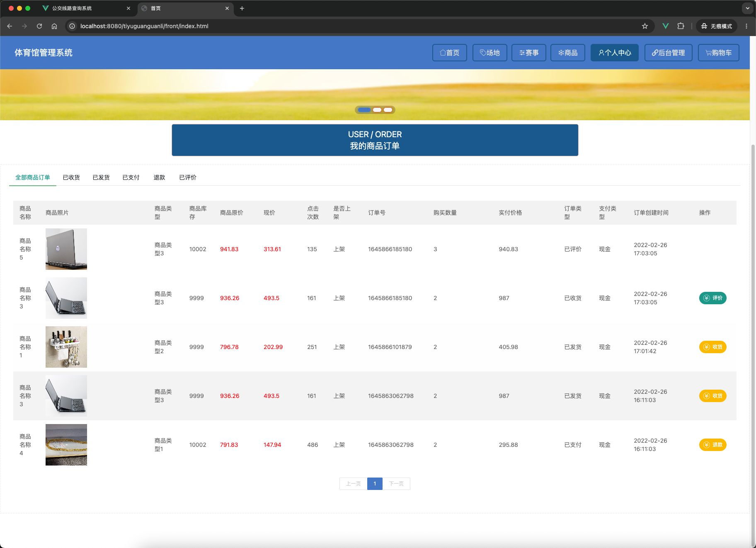Screen dimensions: 756x548
Task: Close the 首页 browser tab
Action: tap(227, 8)
